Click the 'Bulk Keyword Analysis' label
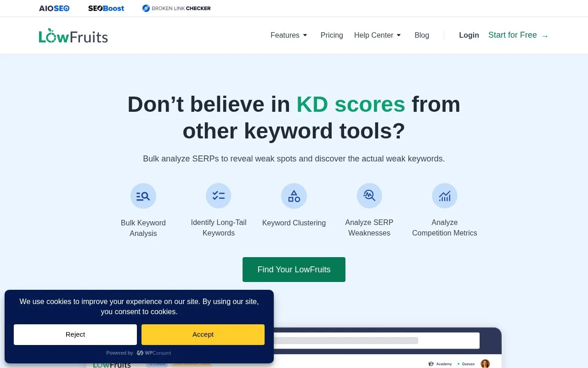 143,228
